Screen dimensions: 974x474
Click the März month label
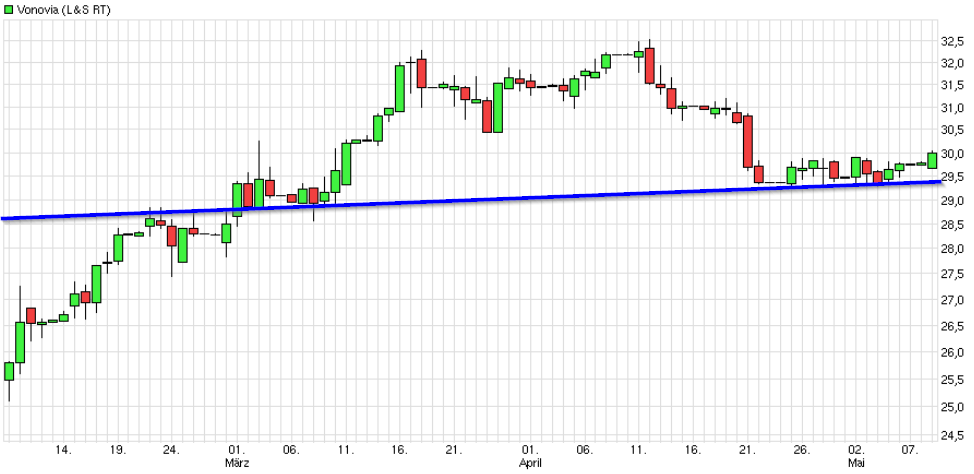click(236, 463)
